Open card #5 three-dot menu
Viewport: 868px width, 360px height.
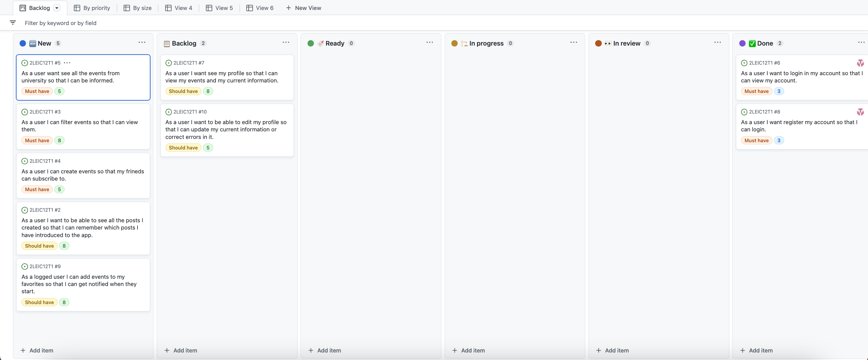(67, 63)
